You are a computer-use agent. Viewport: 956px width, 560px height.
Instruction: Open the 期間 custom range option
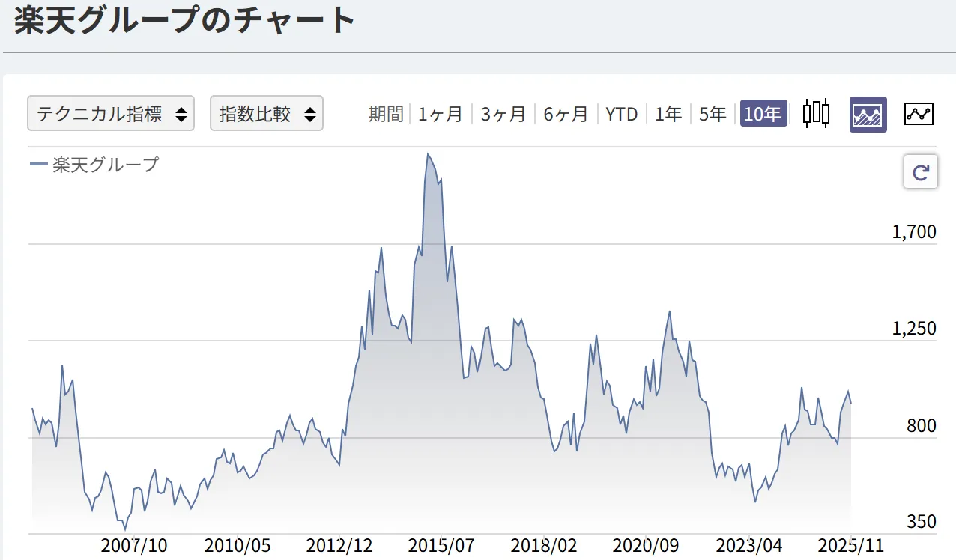[385, 114]
